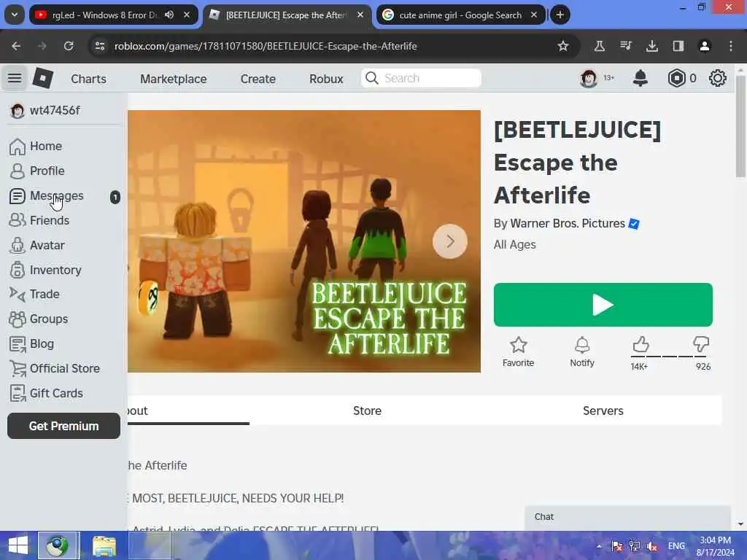747x560 pixels.
Task: Open Charts in top navigation
Action: (x=88, y=79)
